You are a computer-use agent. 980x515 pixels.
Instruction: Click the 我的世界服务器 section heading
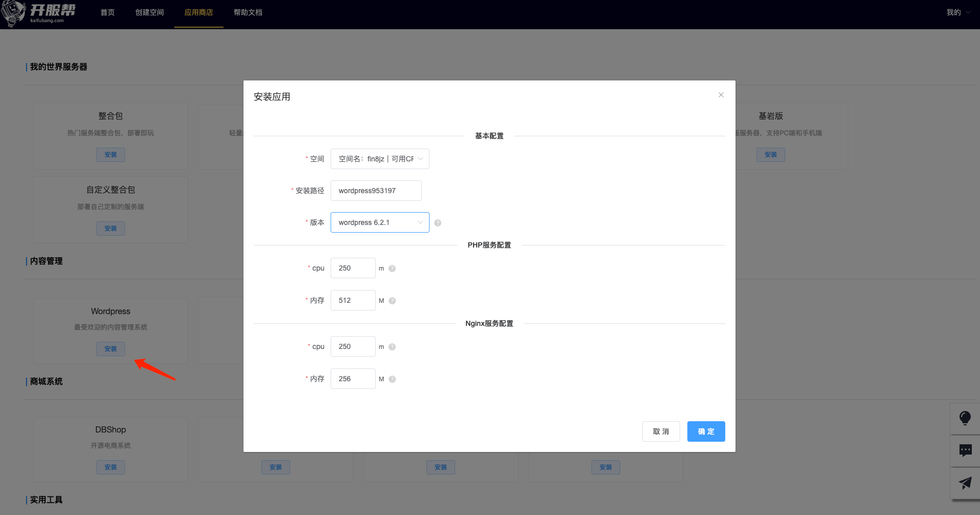58,67
